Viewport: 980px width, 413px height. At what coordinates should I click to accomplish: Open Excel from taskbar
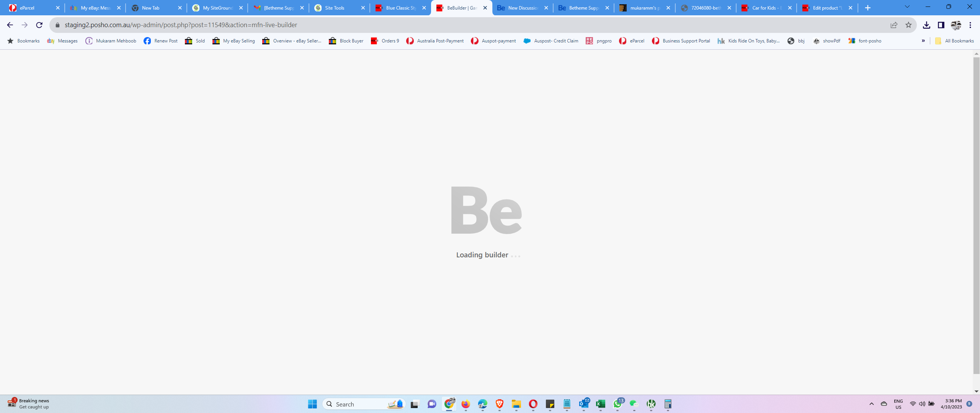coord(600,404)
